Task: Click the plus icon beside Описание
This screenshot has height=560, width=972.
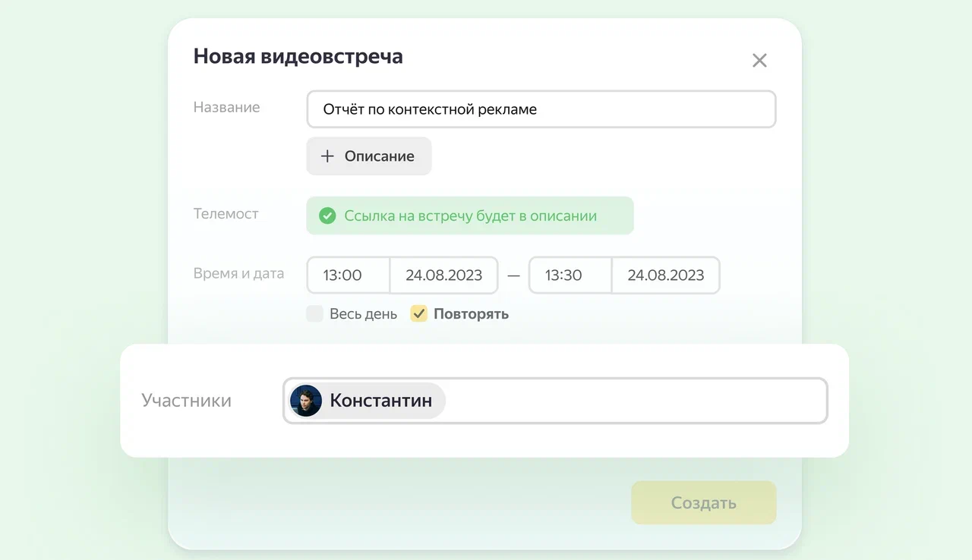Action: point(327,156)
